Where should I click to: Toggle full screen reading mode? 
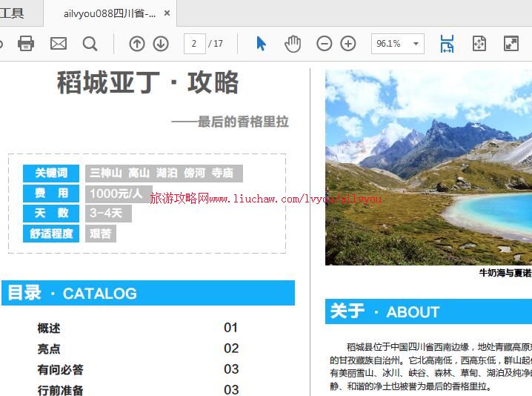[x=511, y=44]
